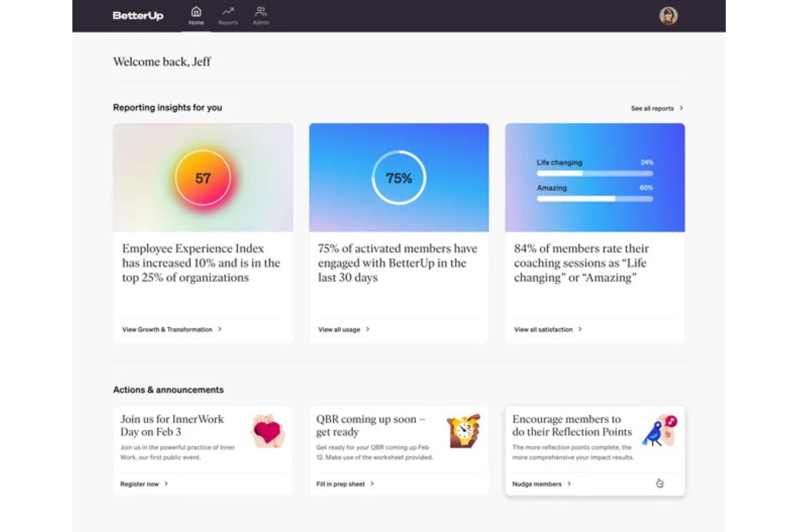Open the Admin tab
Screen dimensions: 798x532
(261, 16)
